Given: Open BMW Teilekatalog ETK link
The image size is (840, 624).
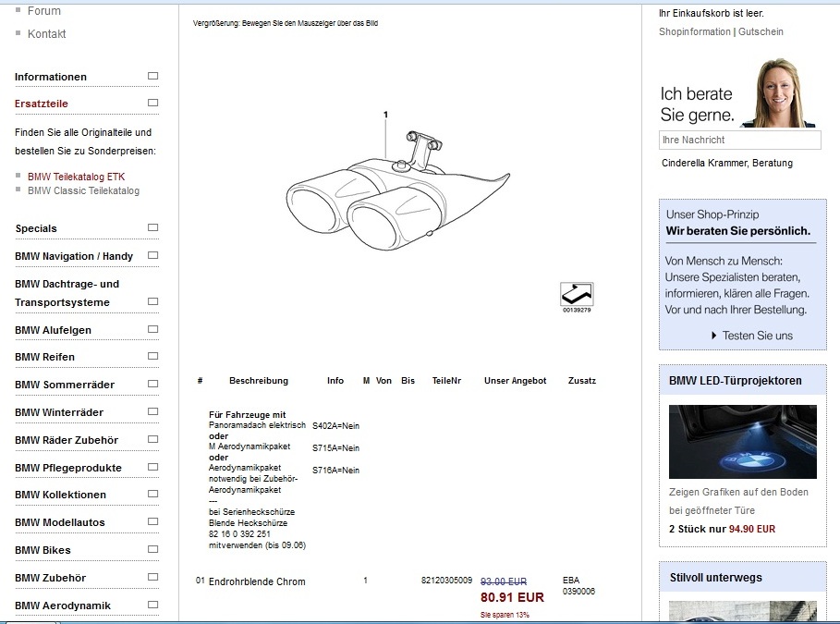Looking at the screenshot, I should click(x=76, y=177).
